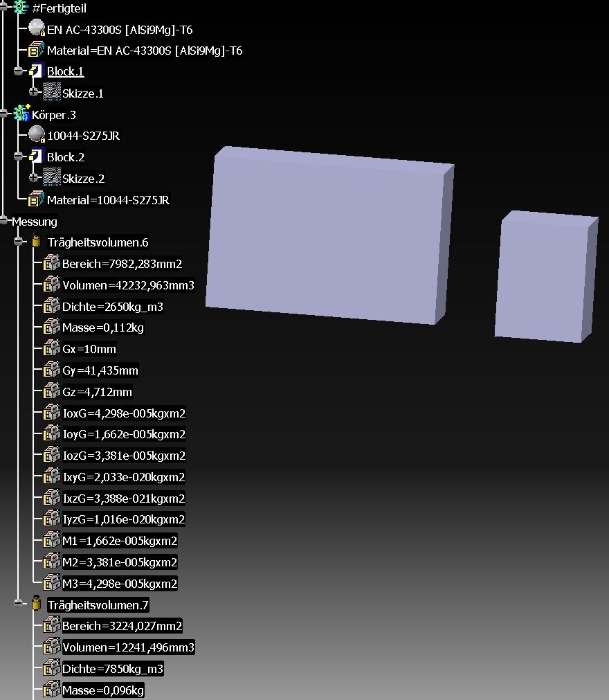Select IxzG=3,388e-021kgxm2 value
Screen dimensions: 609x700
(124, 499)
